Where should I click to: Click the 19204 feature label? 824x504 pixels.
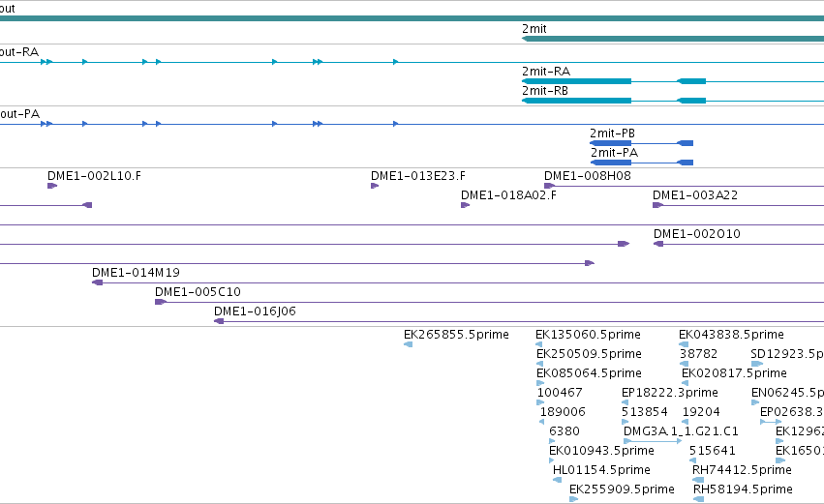[x=701, y=413]
